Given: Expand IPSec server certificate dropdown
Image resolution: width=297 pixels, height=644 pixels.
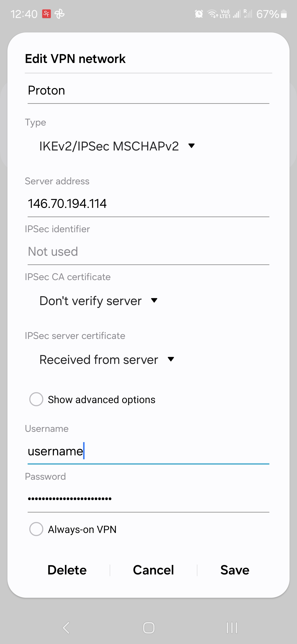Looking at the screenshot, I should [x=107, y=360].
